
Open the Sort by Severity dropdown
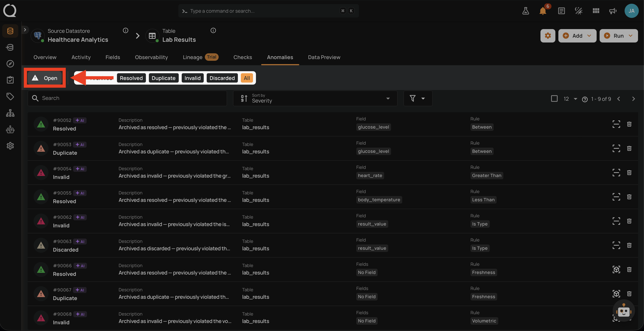315,98
